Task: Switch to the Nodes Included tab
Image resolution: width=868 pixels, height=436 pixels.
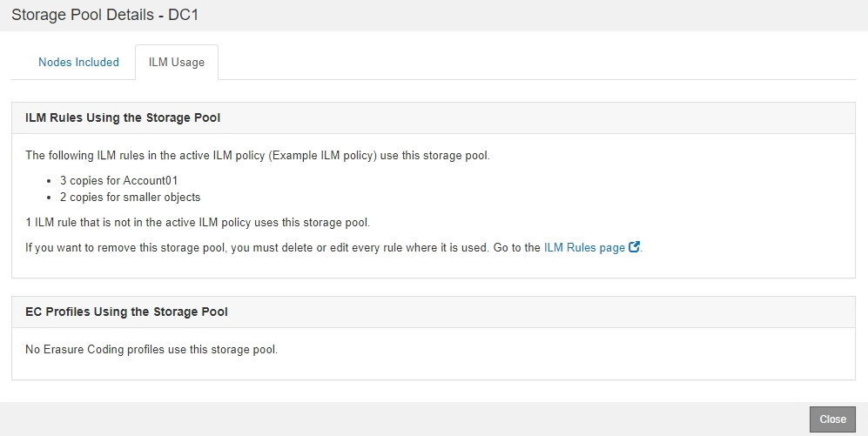Action: coord(78,63)
